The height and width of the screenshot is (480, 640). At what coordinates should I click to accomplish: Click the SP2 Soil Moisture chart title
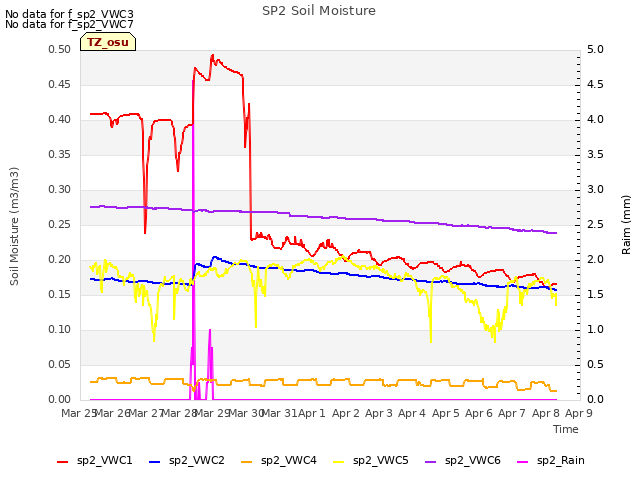click(319, 11)
